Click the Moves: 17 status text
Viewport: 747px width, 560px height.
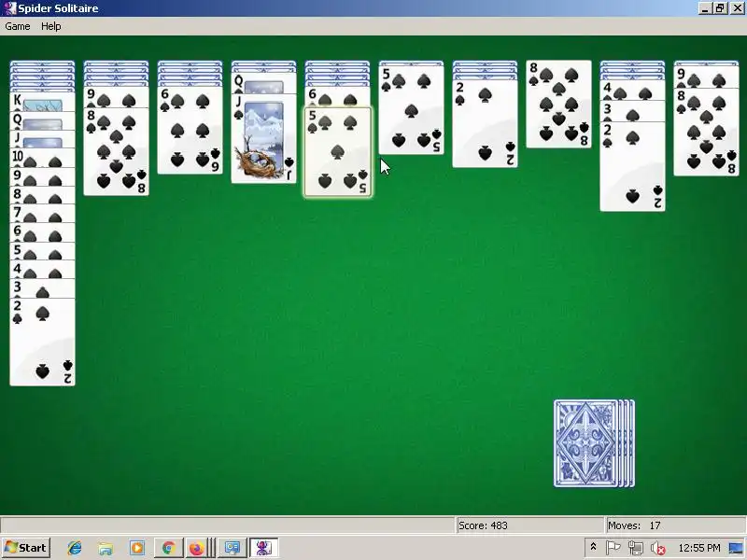[634, 525]
